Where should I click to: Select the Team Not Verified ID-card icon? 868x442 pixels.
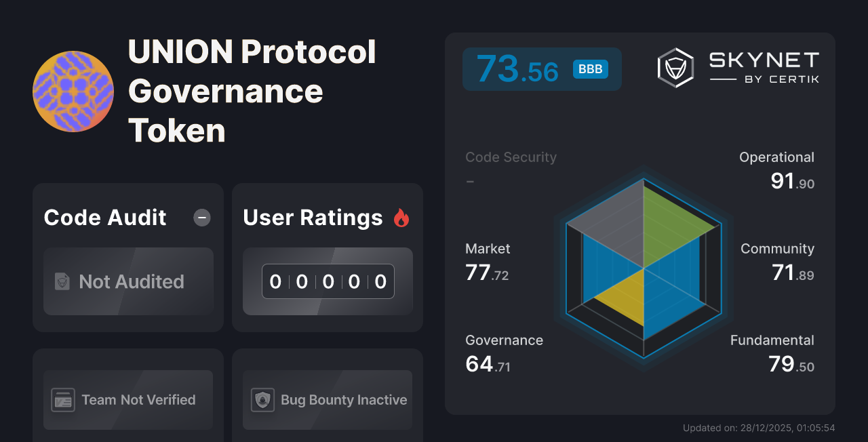coord(64,400)
